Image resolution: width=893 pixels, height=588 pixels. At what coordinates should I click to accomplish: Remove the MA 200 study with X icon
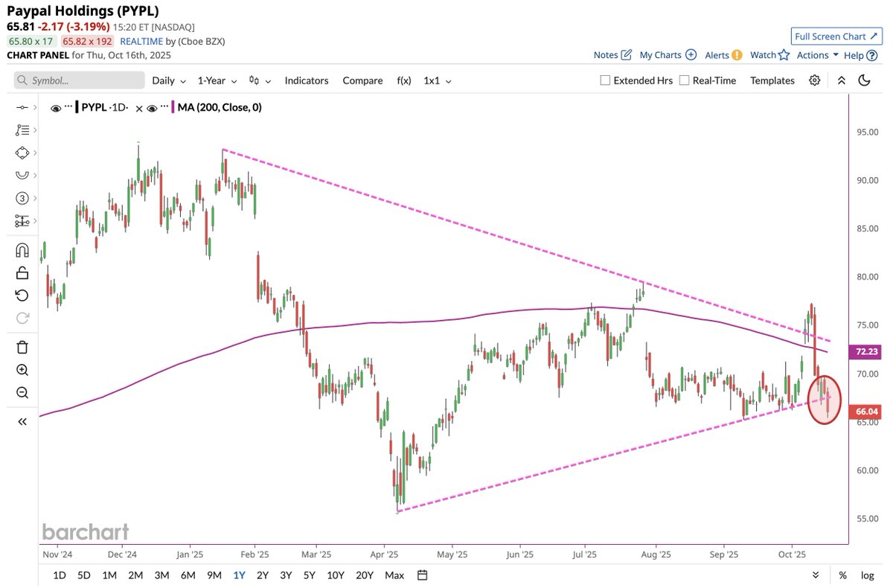(140, 108)
